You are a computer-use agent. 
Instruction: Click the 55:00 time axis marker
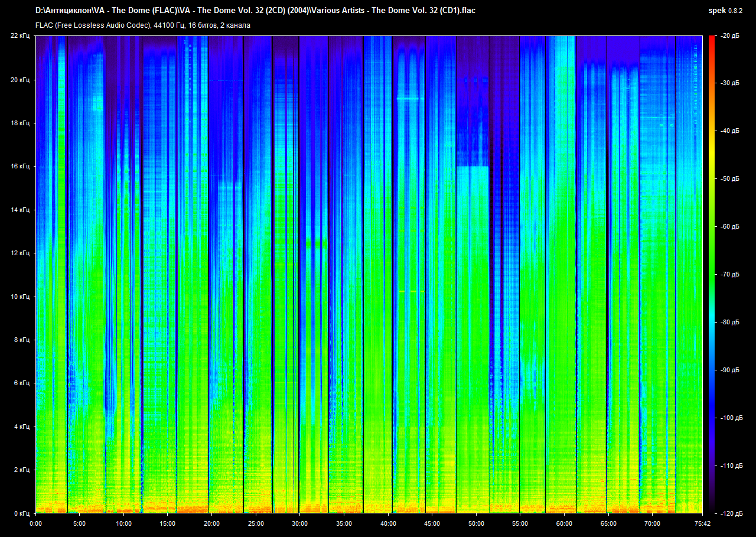520,523
